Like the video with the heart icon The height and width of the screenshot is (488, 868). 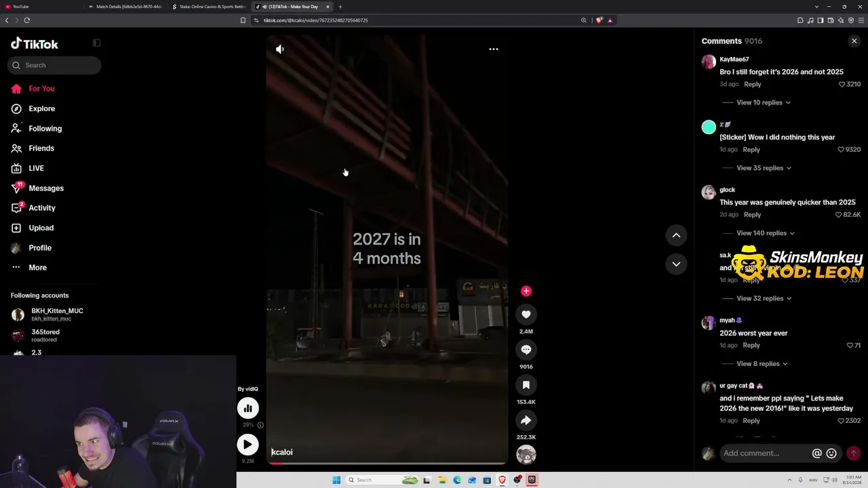(526, 314)
